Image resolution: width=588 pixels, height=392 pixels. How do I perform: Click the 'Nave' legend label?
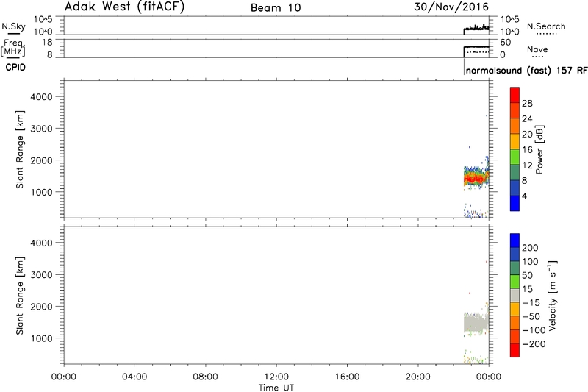pos(537,49)
